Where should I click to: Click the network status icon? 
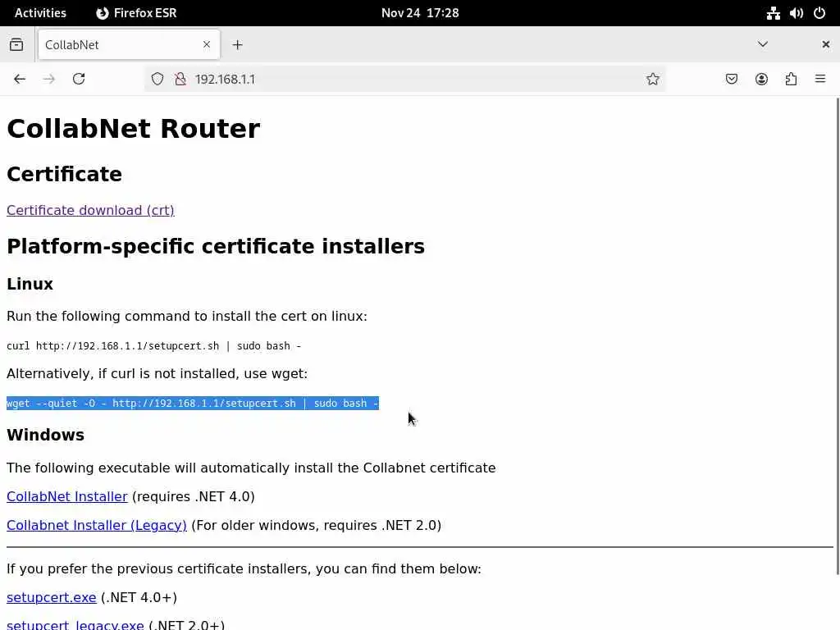[773, 13]
